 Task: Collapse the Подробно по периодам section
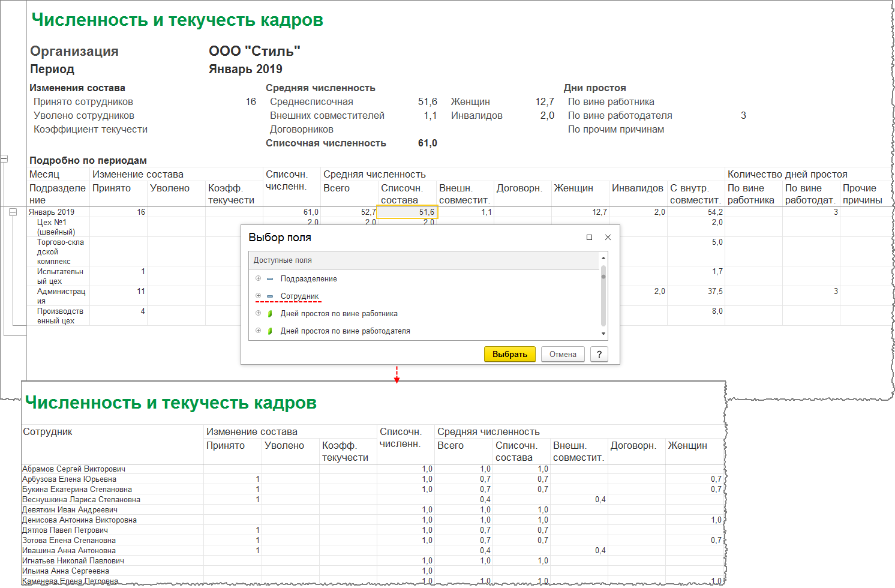4,159
